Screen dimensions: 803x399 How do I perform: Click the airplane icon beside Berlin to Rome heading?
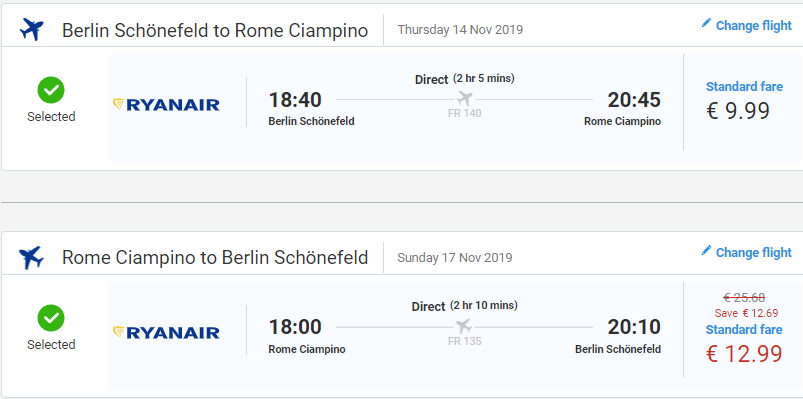click(32, 30)
